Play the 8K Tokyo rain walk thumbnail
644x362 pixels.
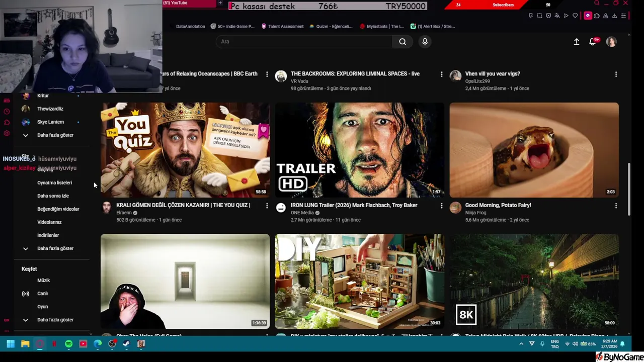coord(534,282)
